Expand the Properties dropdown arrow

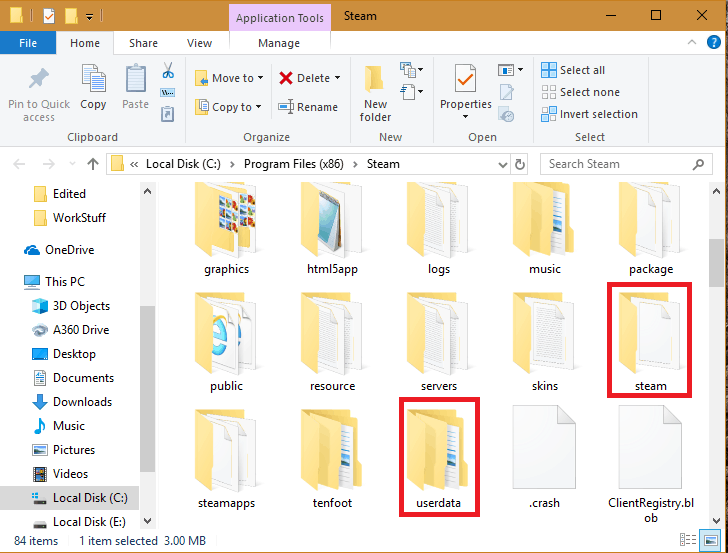466,117
